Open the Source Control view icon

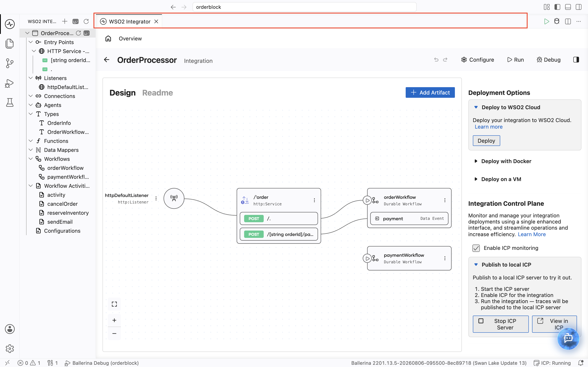(x=10, y=63)
